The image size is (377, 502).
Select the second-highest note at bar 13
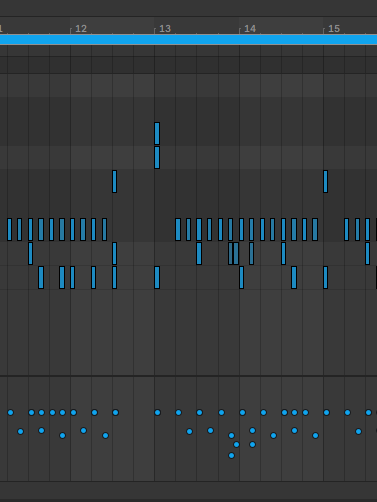[x=157, y=157]
